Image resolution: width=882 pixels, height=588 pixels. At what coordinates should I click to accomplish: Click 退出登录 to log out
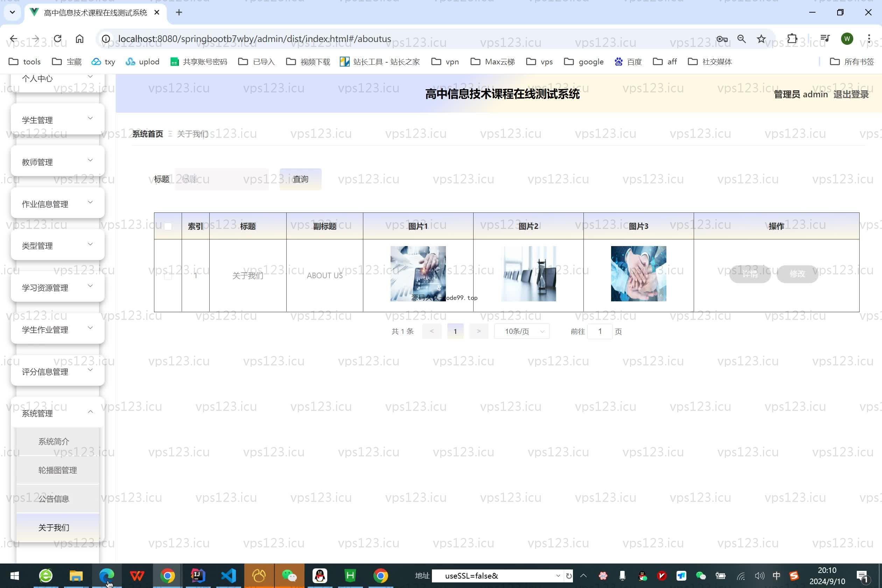coord(850,94)
